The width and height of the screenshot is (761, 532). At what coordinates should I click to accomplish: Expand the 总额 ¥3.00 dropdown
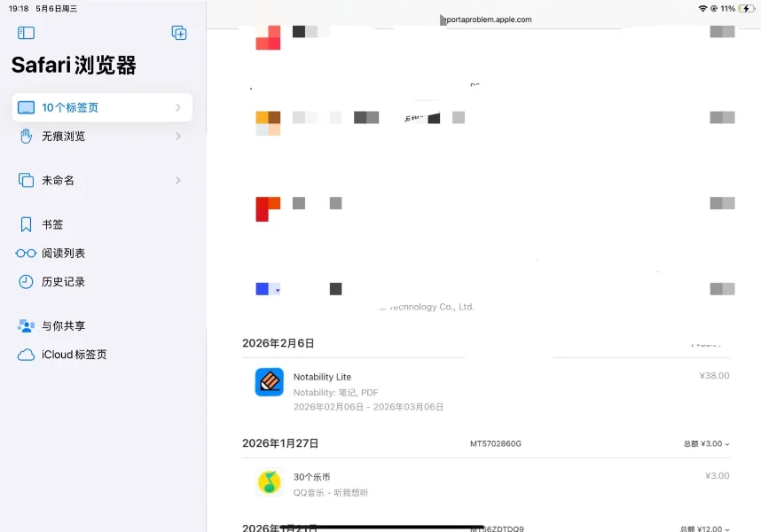(706, 443)
